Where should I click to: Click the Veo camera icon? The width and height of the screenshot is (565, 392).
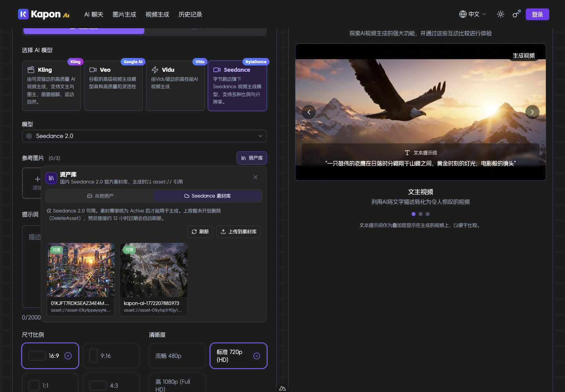coord(93,70)
